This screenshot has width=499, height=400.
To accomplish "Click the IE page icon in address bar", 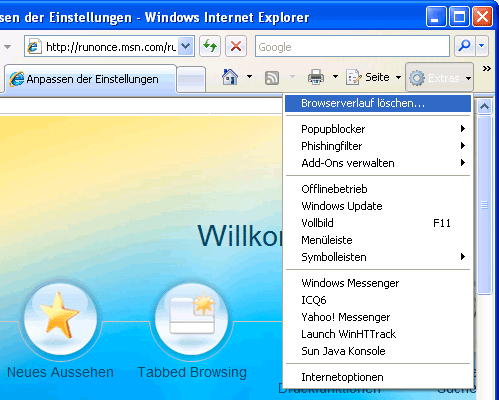I will 34,46.
